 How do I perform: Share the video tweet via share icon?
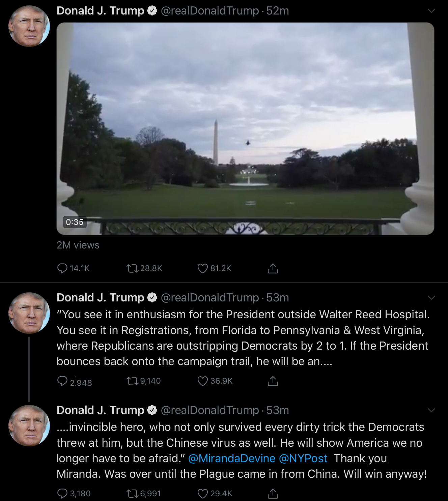[273, 268]
